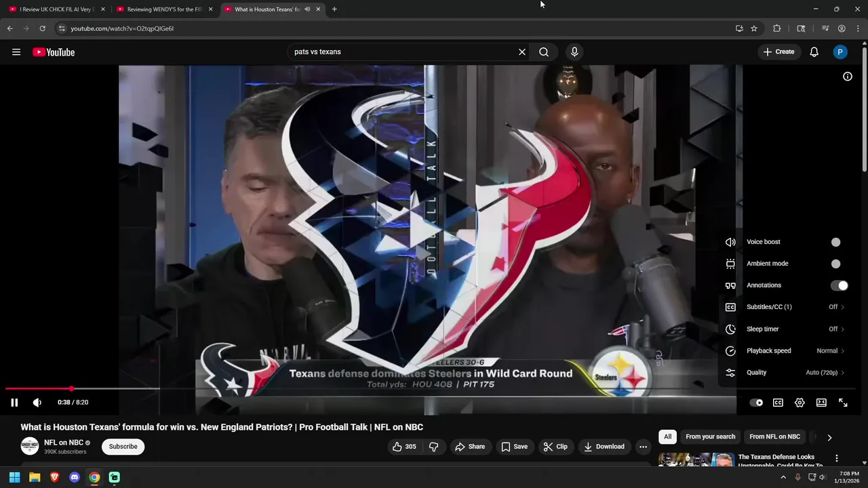Open Sleep timer options
868x488 pixels.
[x=785, y=329]
